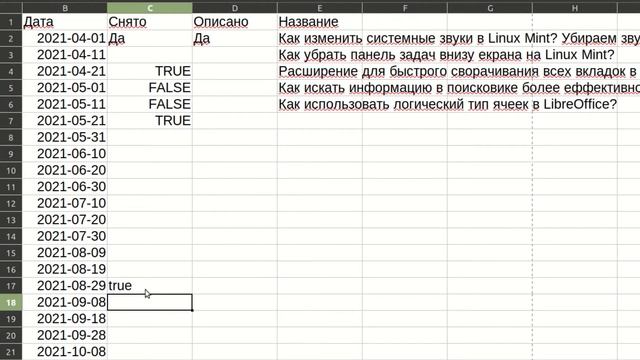Select the date cell 2021-06-30

64,187
